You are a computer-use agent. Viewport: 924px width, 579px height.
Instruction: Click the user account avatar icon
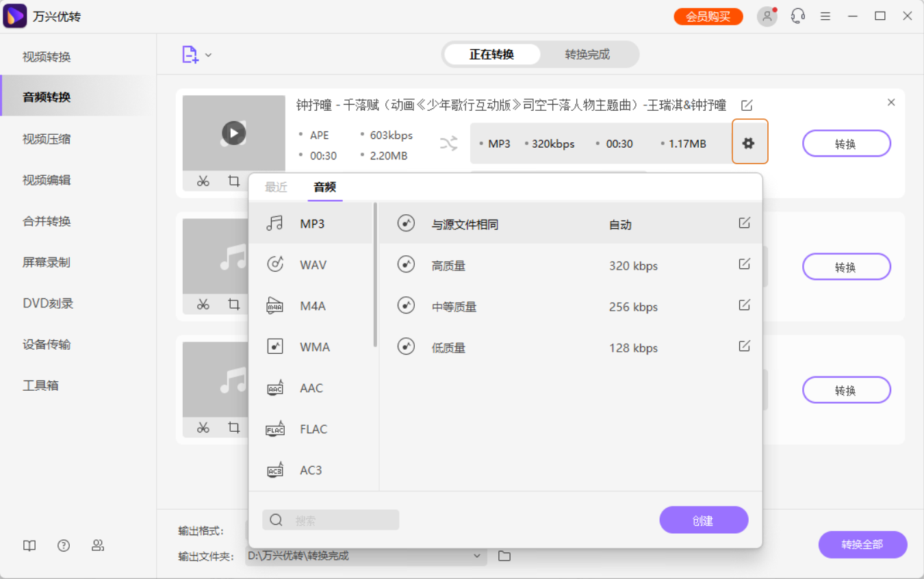[767, 16]
